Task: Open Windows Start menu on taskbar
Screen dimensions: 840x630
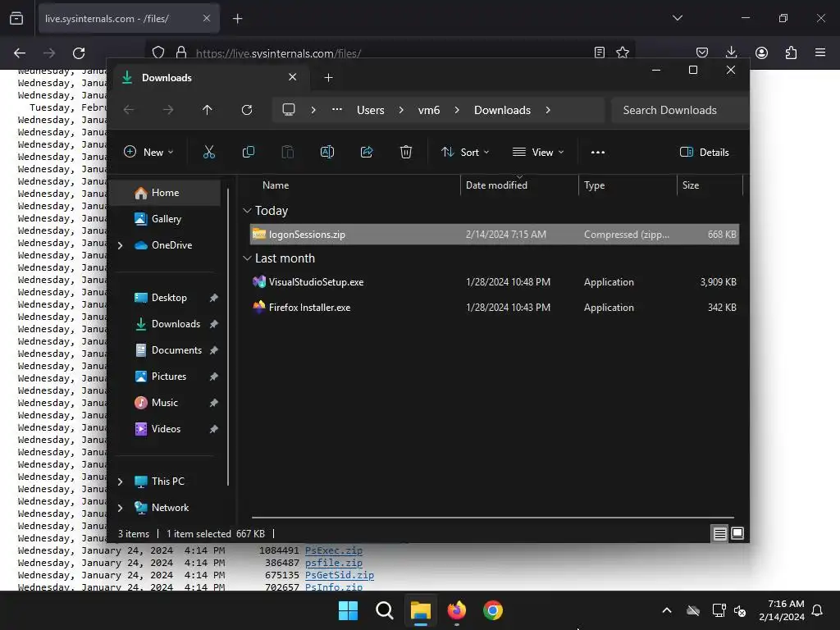Action: (x=348, y=610)
